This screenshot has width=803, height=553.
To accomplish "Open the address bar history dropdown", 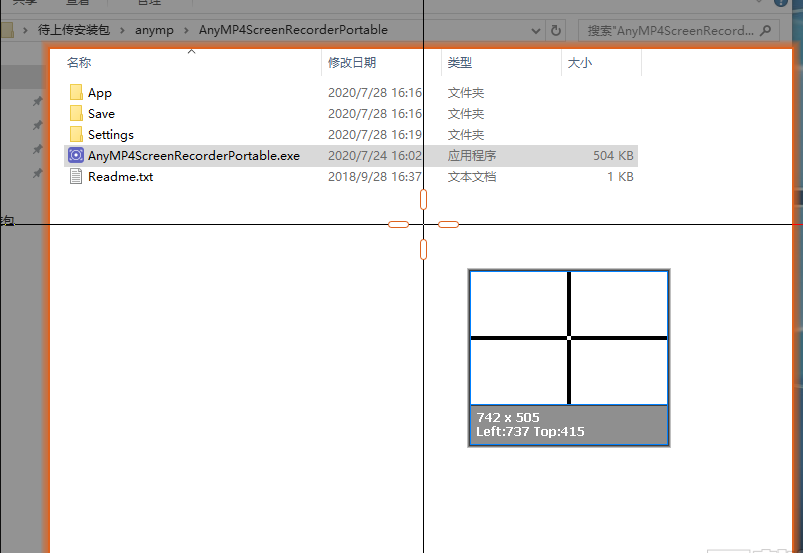I will pyautogui.click(x=536, y=31).
